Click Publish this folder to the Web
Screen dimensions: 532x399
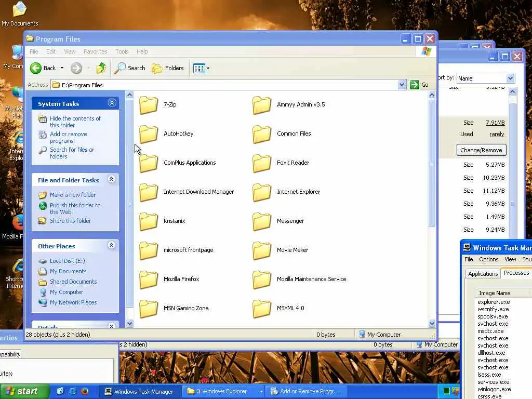tap(75, 209)
